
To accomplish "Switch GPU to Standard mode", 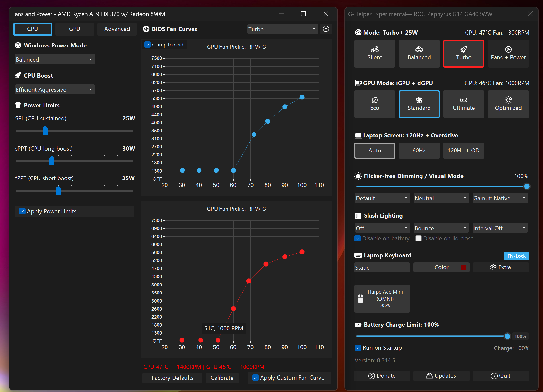I will click(x=419, y=104).
